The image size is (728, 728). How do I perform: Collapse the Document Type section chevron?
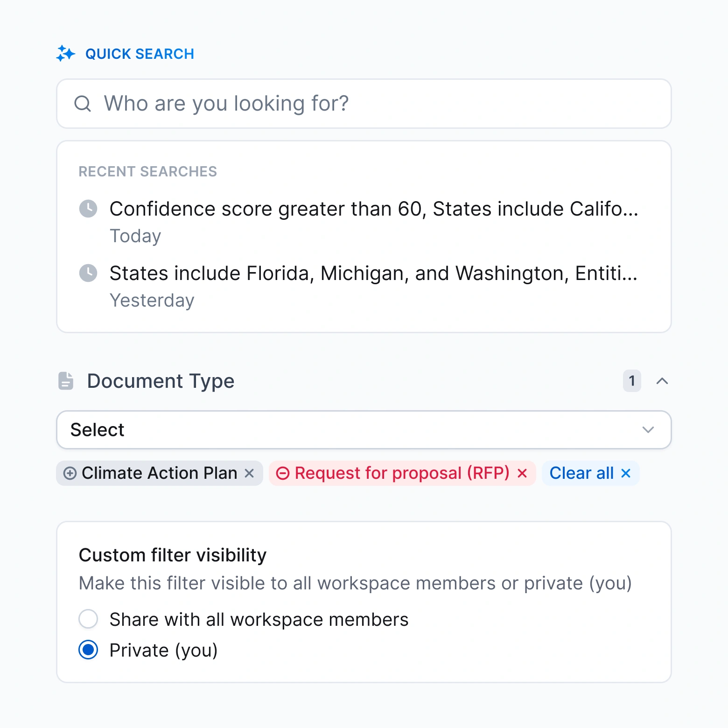tap(662, 381)
